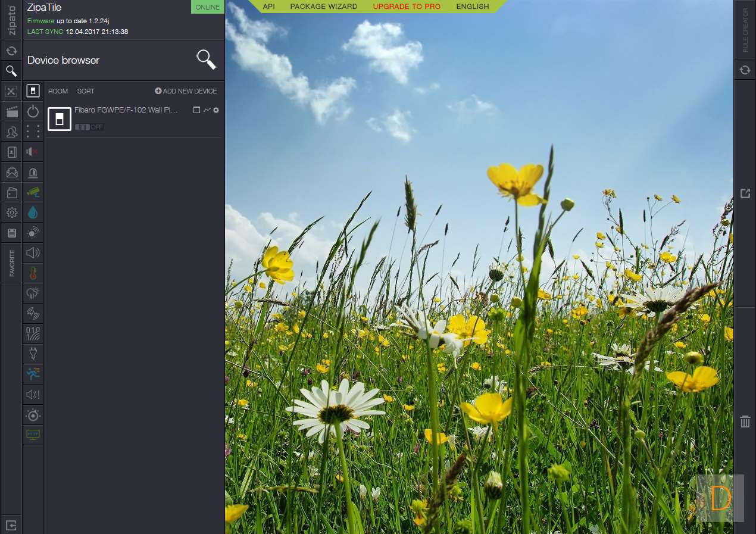Tick the checkbox on Fibaro Wall Plug row

[x=196, y=110]
